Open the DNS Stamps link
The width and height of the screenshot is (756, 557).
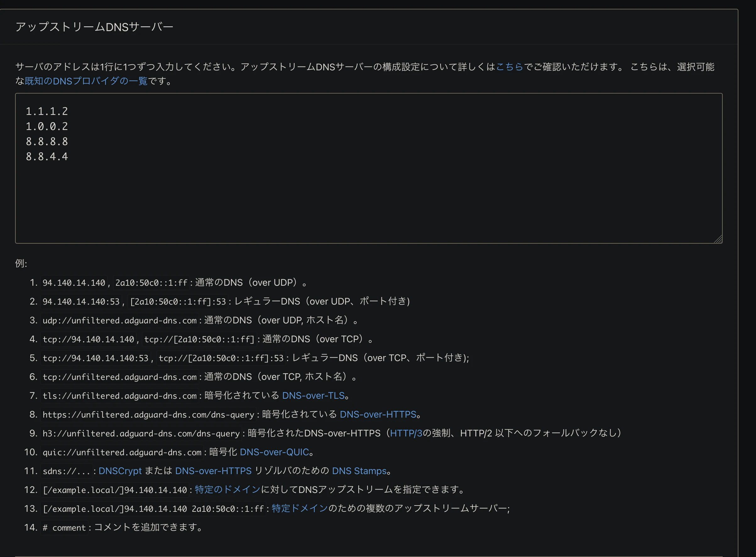(x=359, y=471)
